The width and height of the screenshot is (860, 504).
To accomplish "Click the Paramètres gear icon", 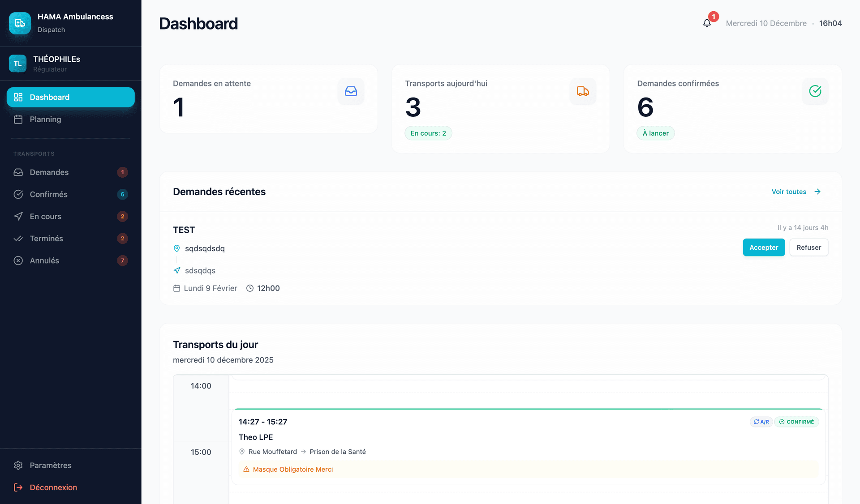I will [18, 466].
